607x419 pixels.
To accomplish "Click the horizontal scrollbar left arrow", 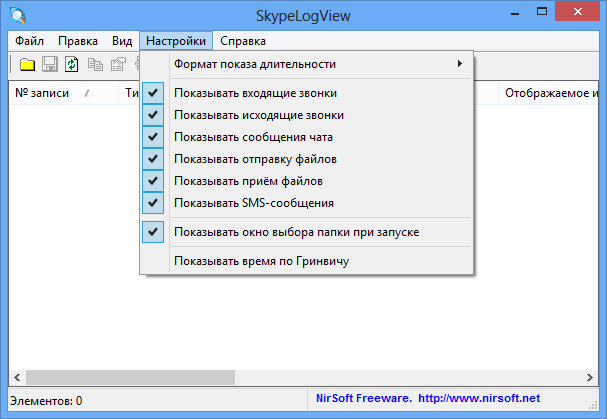I will pos(17,377).
